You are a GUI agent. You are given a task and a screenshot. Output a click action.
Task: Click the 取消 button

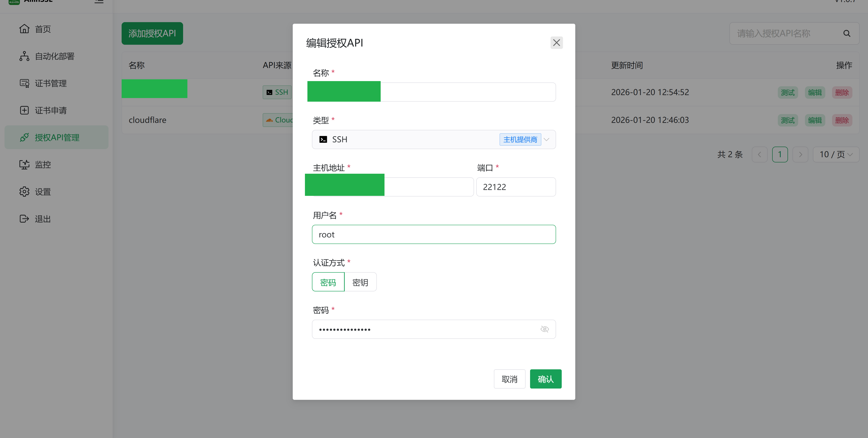click(x=509, y=379)
